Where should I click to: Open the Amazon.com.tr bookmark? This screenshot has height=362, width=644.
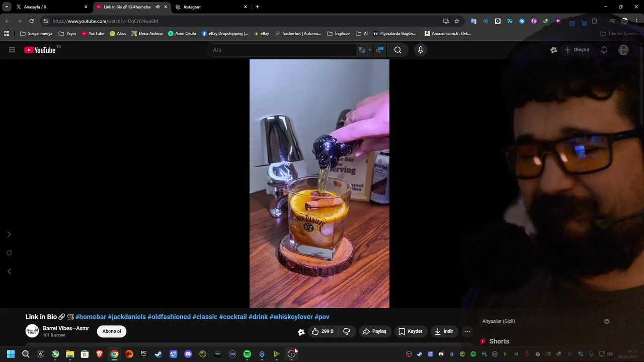tap(448, 34)
